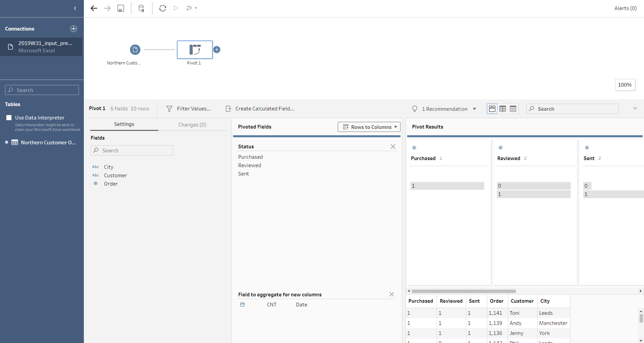This screenshot has width=644, height=343.
Task: Open the Rows to Columns dropdown
Action: pyautogui.click(x=369, y=127)
